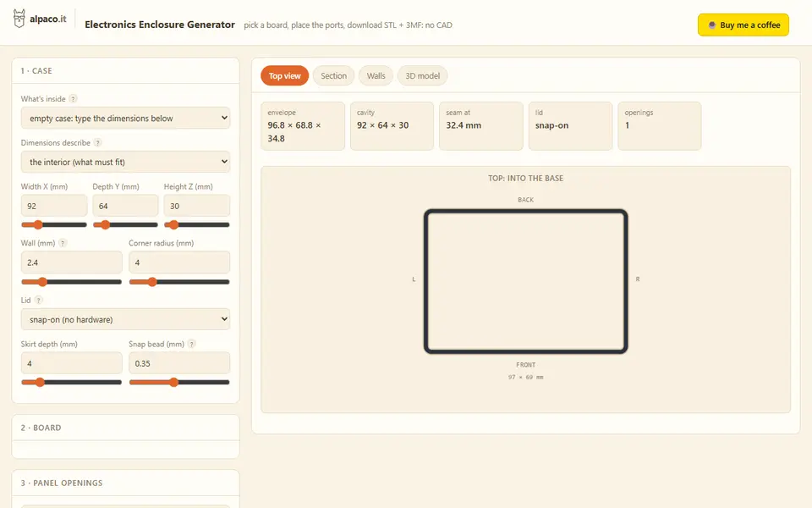Open help icon next to What's inside
812x508 pixels.
coord(73,98)
